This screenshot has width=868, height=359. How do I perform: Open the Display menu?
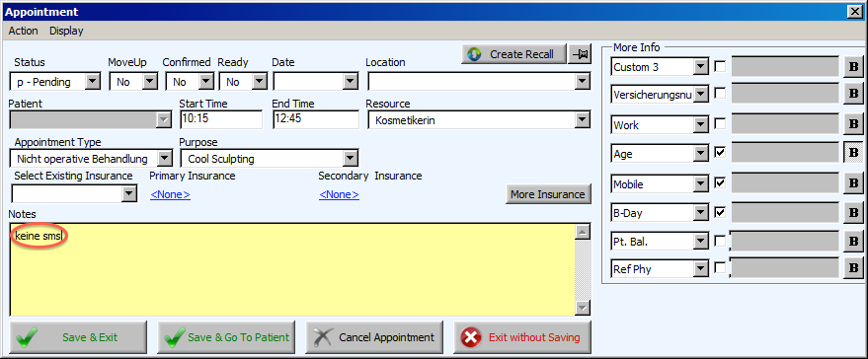click(x=66, y=31)
